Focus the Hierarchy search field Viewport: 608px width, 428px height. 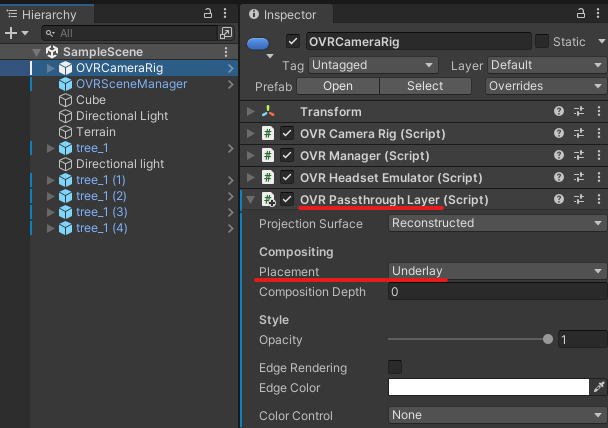point(130,33)
